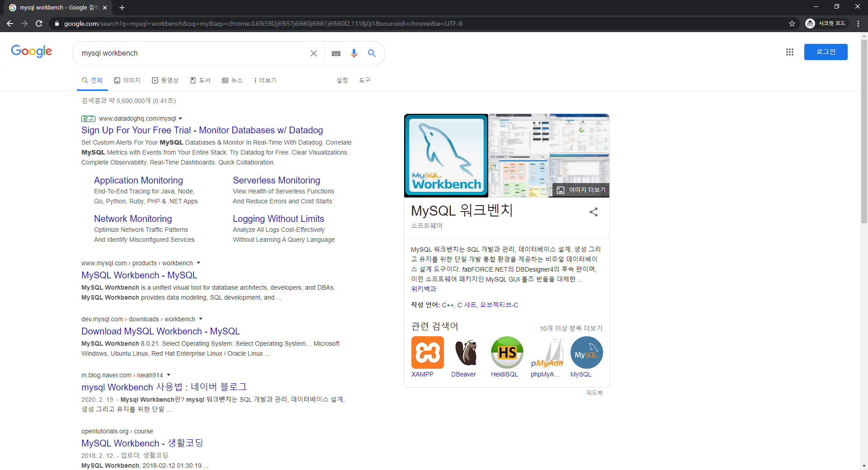Click the Google logo

(31, 51)
